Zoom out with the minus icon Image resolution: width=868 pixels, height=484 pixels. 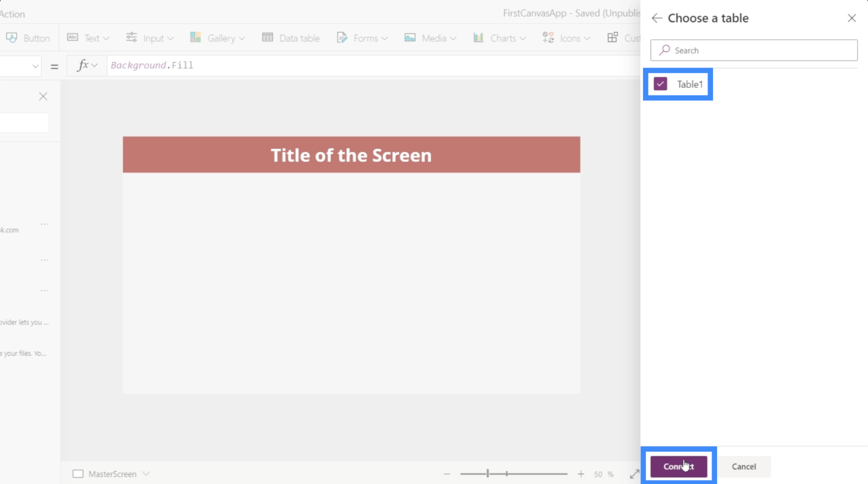pos(447,474)
